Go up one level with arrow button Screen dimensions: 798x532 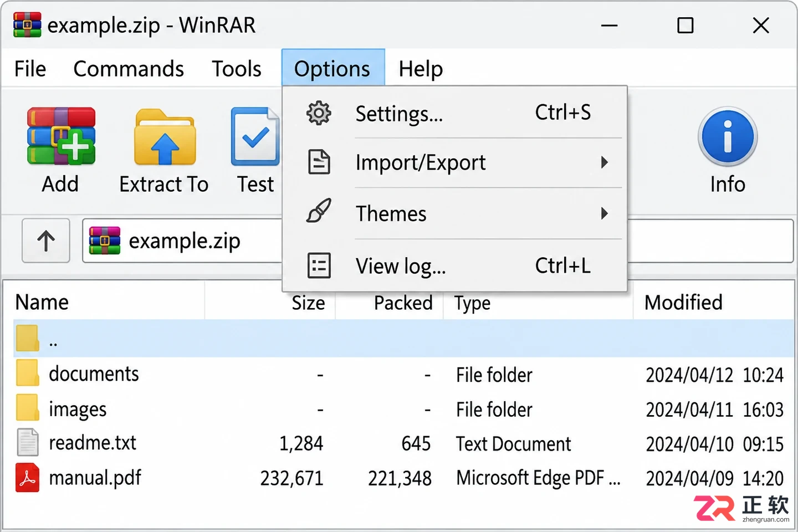46,241
